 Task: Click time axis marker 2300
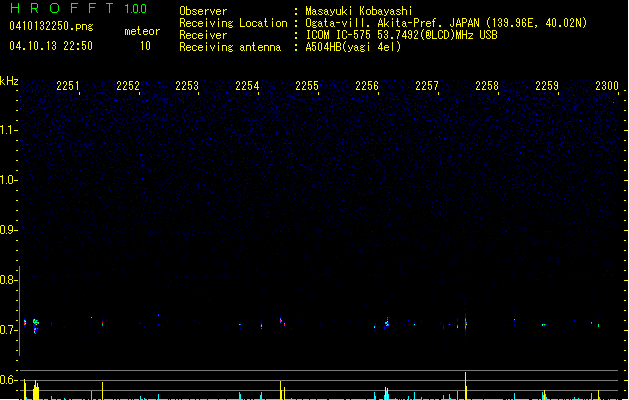pyautogui.click(x=607, y=86)
